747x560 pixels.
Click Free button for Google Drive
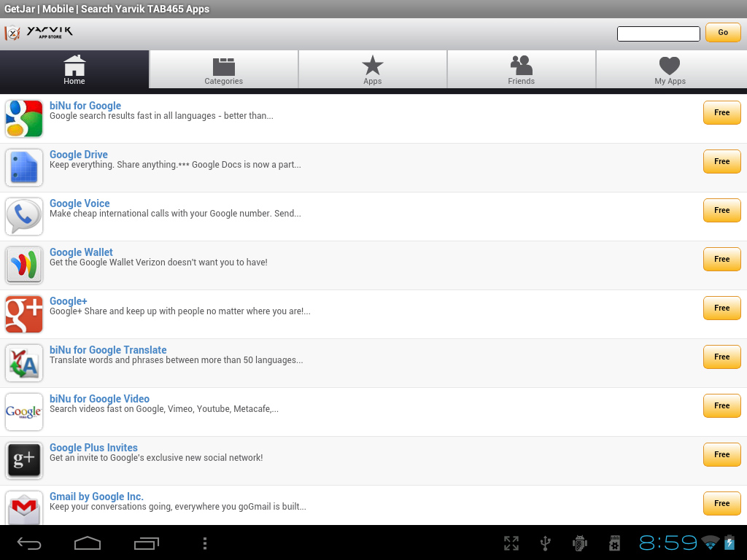pyautogui.click(x=722, y=161)
